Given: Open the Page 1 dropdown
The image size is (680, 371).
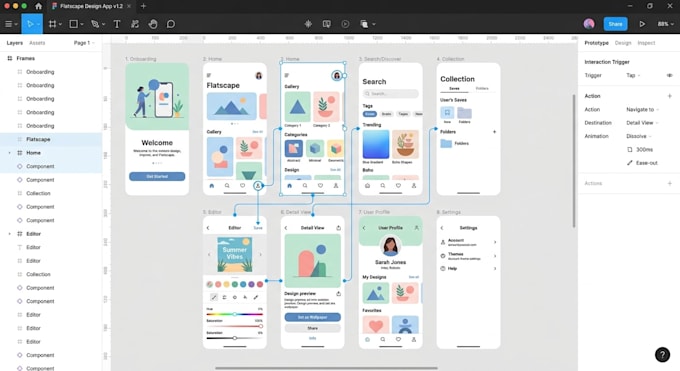Looking at the screenshot, I should pyautogui.click(x=84, y=43).
